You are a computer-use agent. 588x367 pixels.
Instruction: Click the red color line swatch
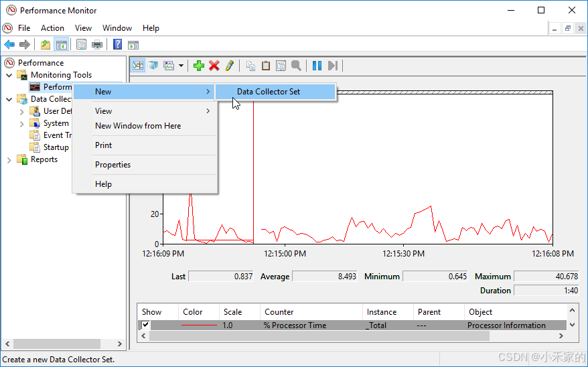199,325
